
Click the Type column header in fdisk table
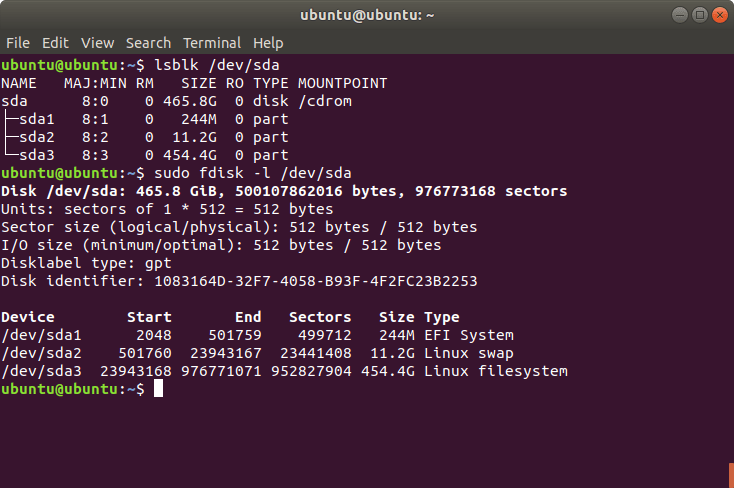[442, 318]
